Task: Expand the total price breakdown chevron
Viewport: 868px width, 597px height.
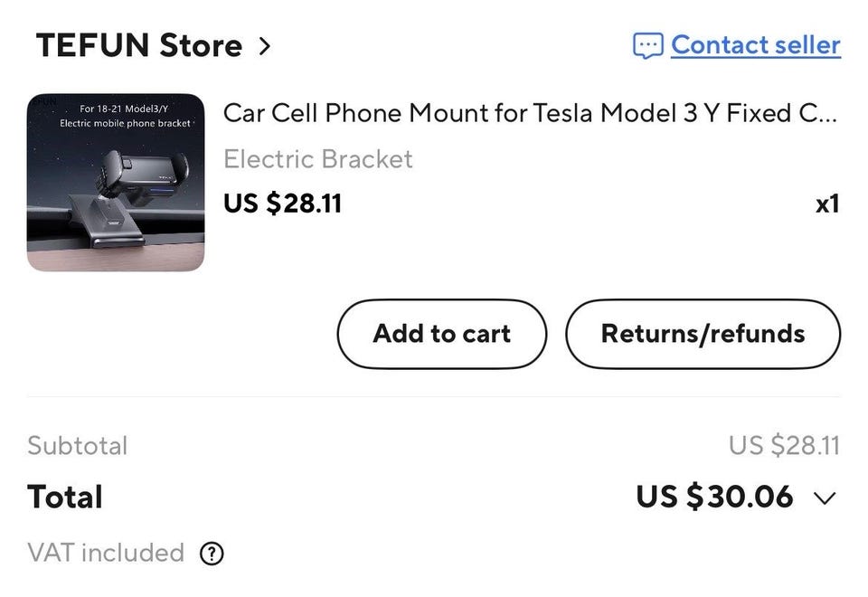Action: pos(825,497)
